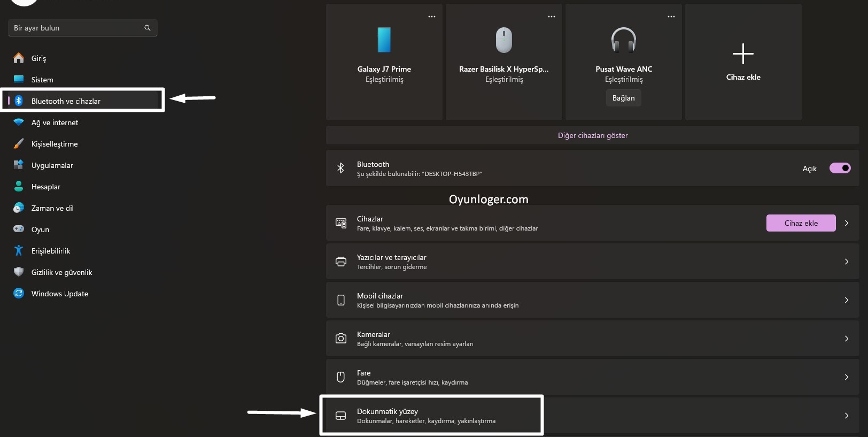Click the Uygulamalar apps icon

coord(19,165)
